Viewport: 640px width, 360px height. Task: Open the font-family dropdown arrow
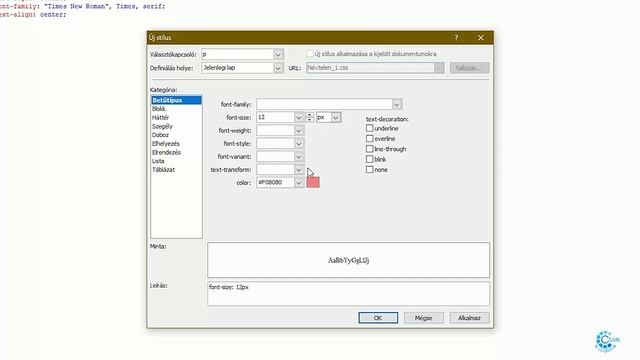coord(397,104)
